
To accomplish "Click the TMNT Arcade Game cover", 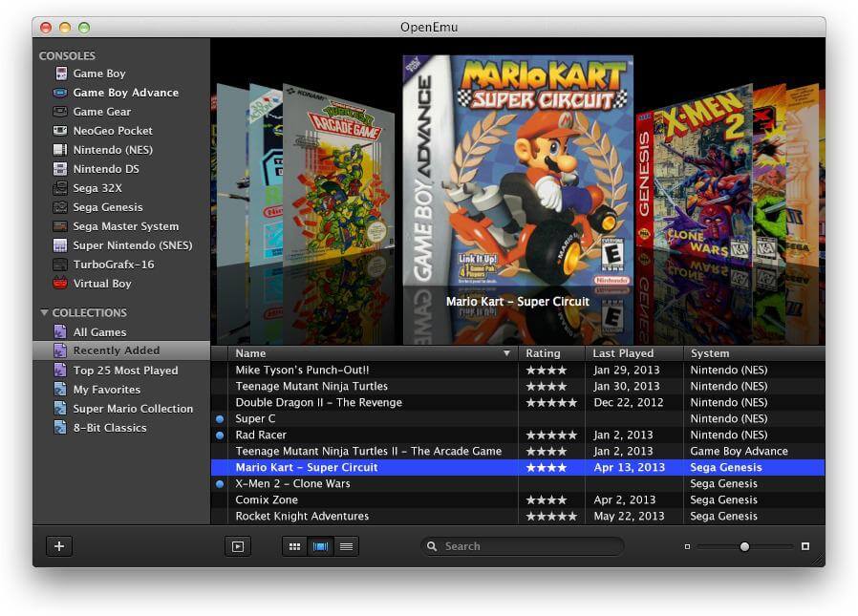I will click(x=338, y=174).
